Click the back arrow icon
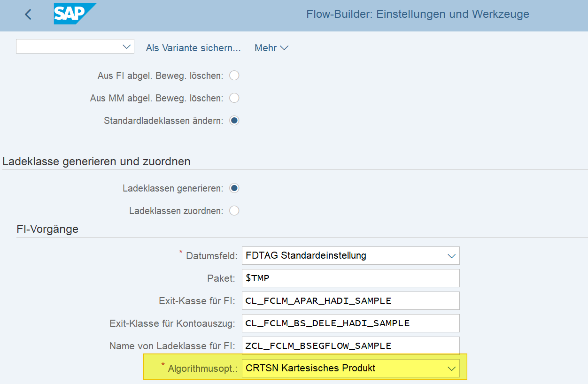Screen dimensions: 588x384 [x=28, y=15]
